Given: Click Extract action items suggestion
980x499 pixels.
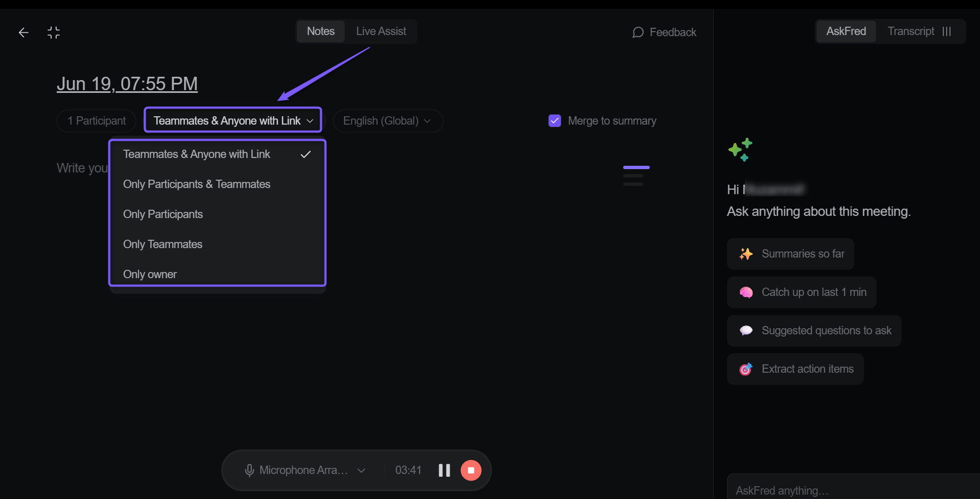Looking at the screenshot, I should point(795,369).
